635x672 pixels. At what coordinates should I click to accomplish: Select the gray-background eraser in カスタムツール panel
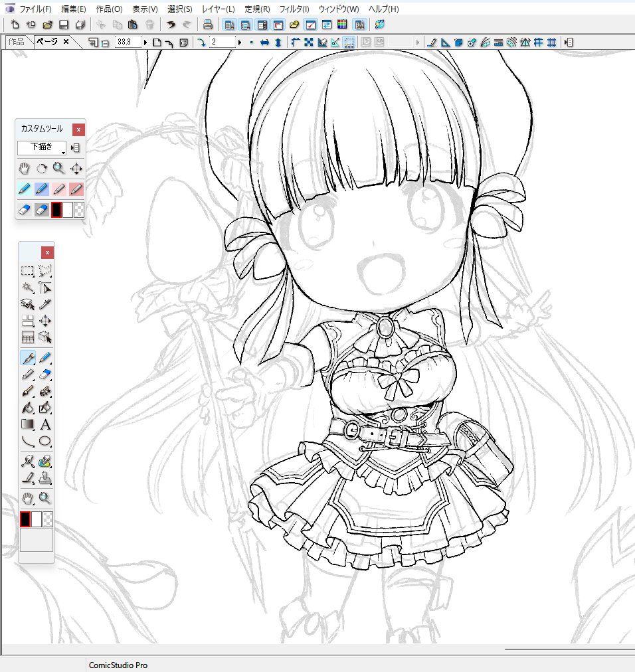42,210
